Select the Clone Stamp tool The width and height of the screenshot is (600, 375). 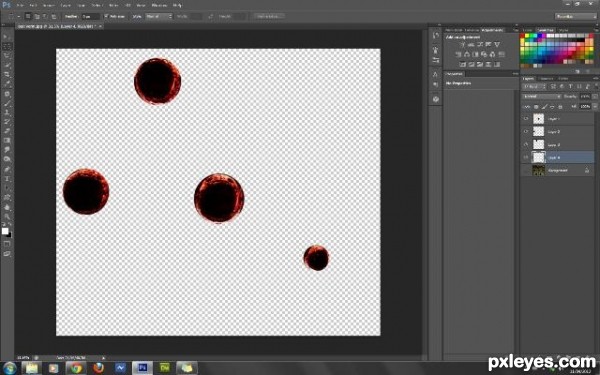(x=7, y=112)
